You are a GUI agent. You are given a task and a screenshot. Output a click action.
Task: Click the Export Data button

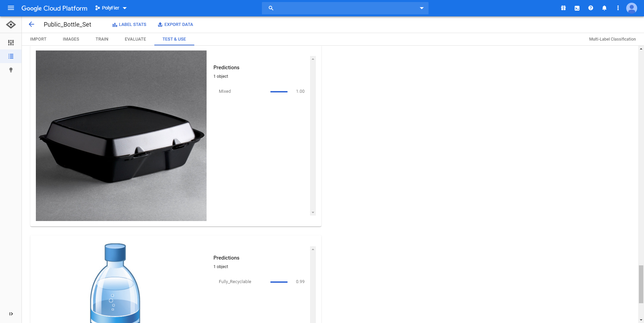(x=176, y=25)
